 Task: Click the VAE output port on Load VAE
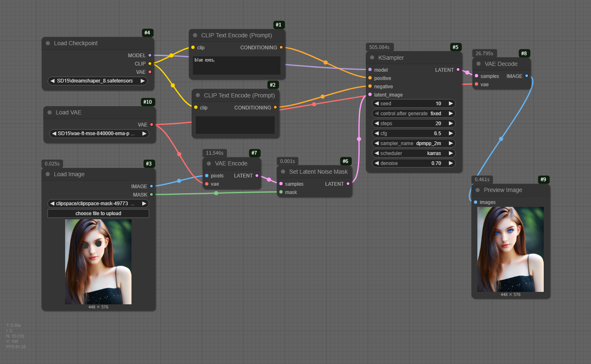click(151, 124)
